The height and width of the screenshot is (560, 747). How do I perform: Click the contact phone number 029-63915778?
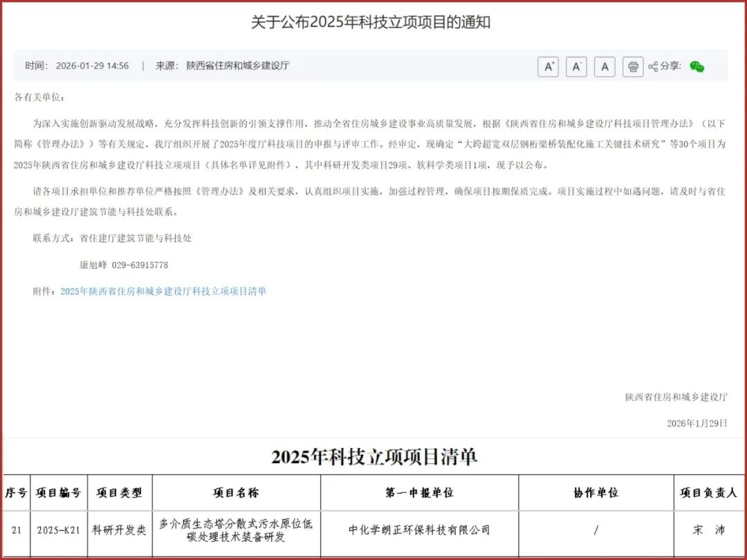[140, 265]
